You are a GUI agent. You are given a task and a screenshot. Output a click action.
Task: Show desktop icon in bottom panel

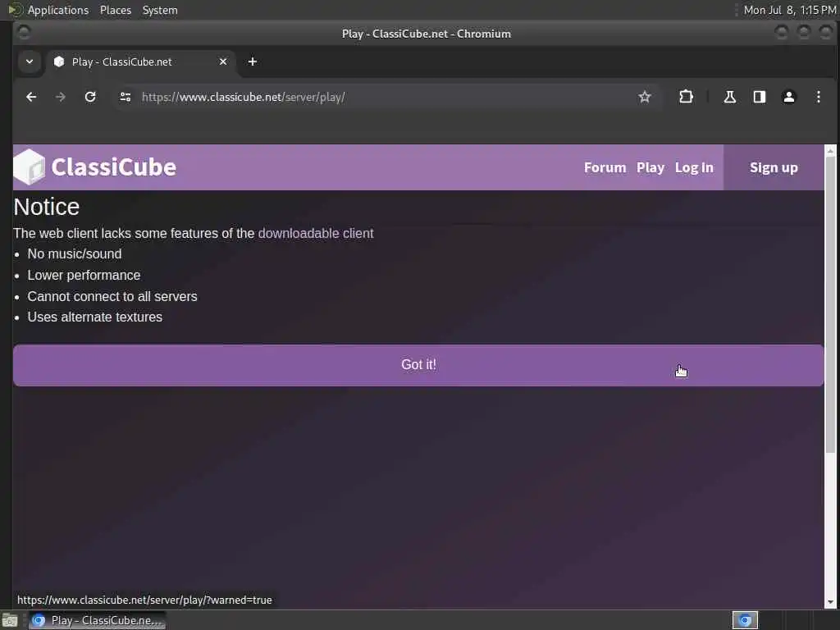[10, 620]
